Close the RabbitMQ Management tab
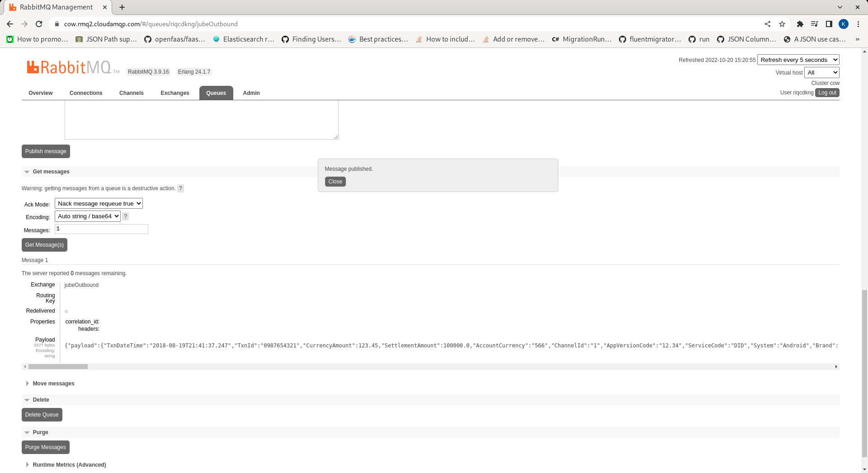This screenshot has height=473, width=868. pos(105,7)
